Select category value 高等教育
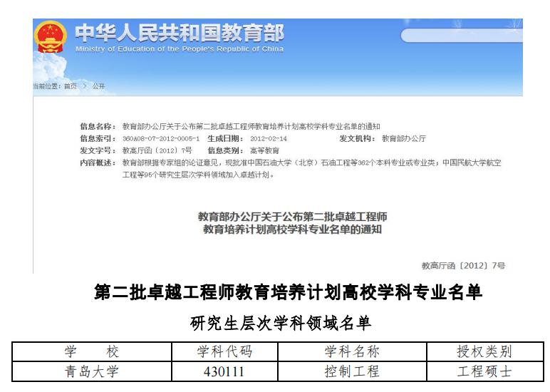Image resolution: width=550 pixels, height=392 pixels. pos(264,150)
